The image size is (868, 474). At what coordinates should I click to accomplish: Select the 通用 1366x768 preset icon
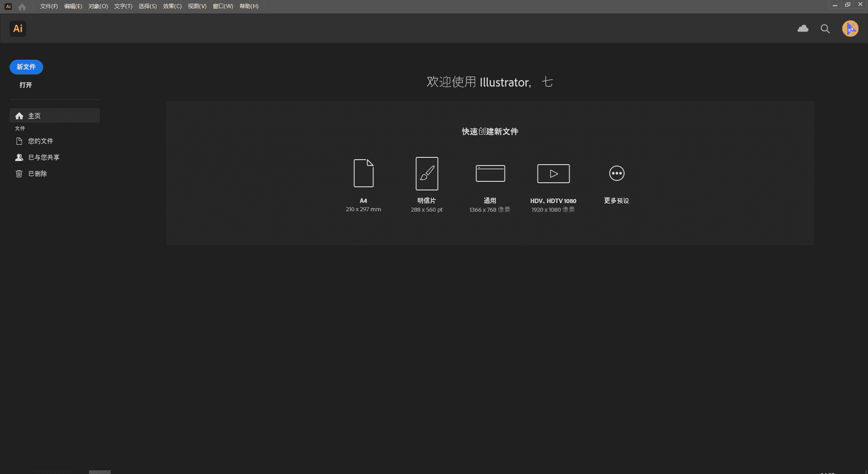pos(490,173)
